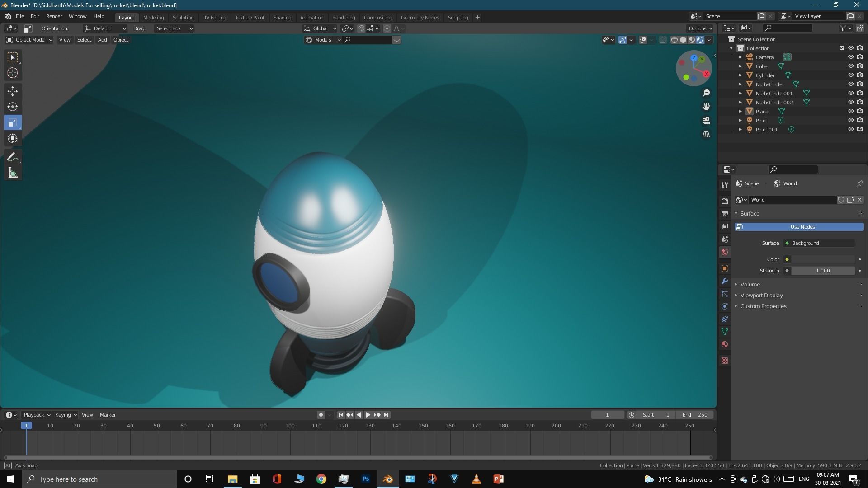Hide the Cylinder object in viewport
Screen dimensions: 868x488
850,75
